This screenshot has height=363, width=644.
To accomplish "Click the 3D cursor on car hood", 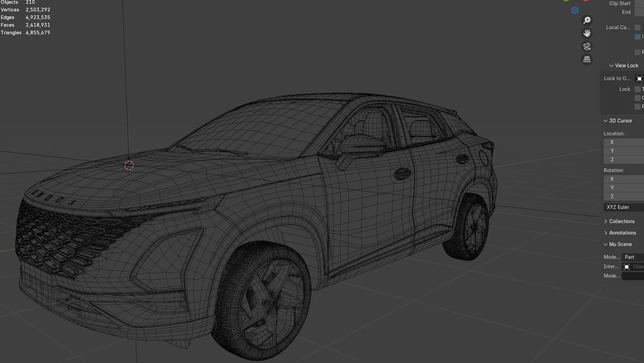I will coord(129,165).
